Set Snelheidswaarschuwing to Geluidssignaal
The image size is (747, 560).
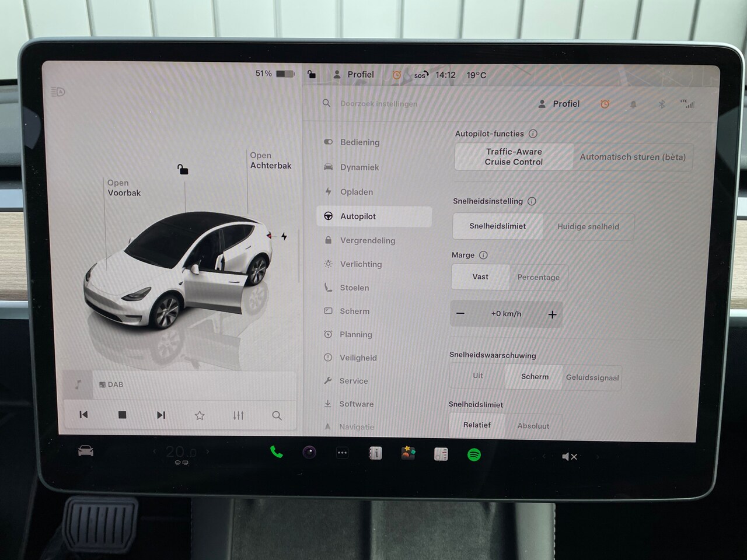592,378
